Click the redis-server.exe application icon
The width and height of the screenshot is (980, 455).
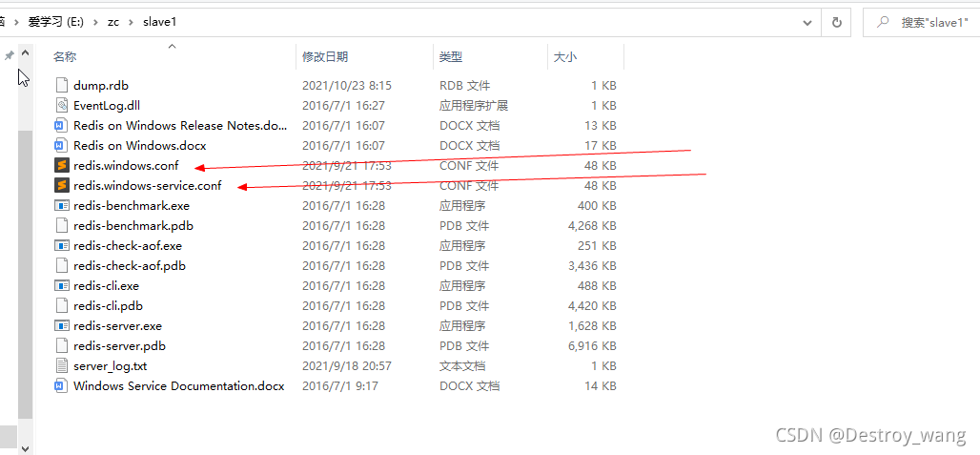coord(61,325)
